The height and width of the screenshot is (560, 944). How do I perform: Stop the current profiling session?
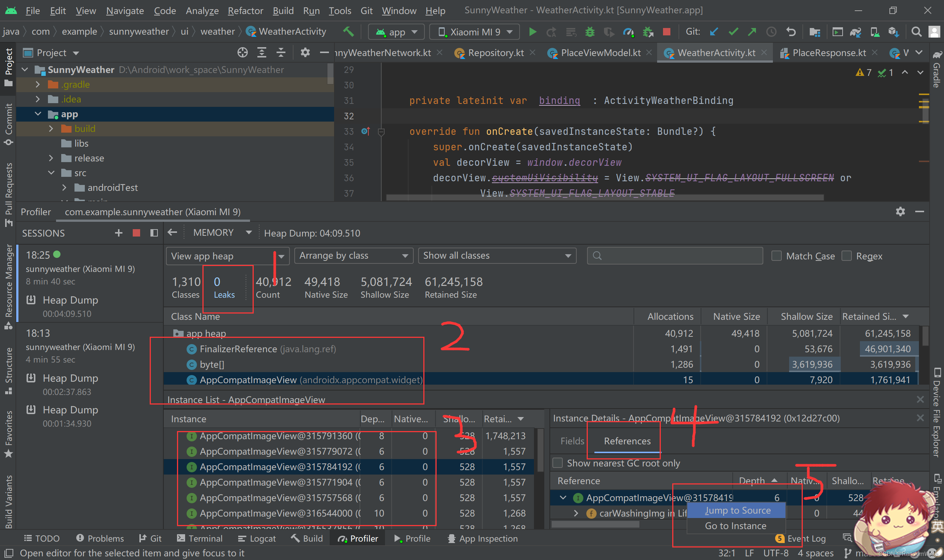click(136, 233)
